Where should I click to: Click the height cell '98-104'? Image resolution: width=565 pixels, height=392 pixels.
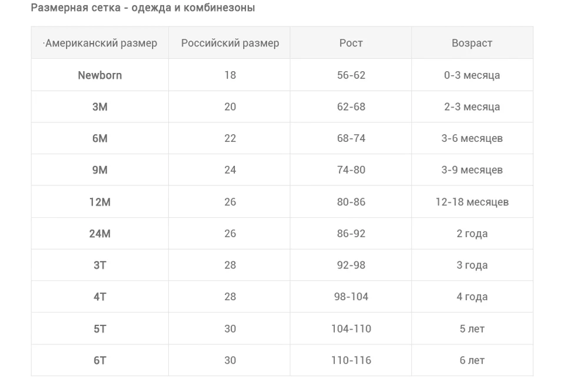coord(351,297)
